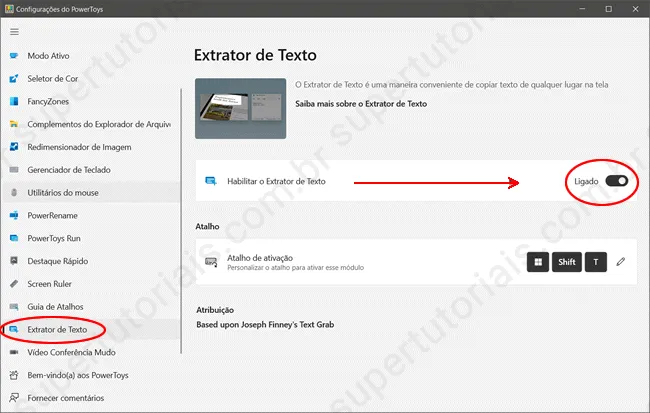Go to Seletor de Cor page
The height and width of the screenshot is (413, 650).
[x=53, y=78]
